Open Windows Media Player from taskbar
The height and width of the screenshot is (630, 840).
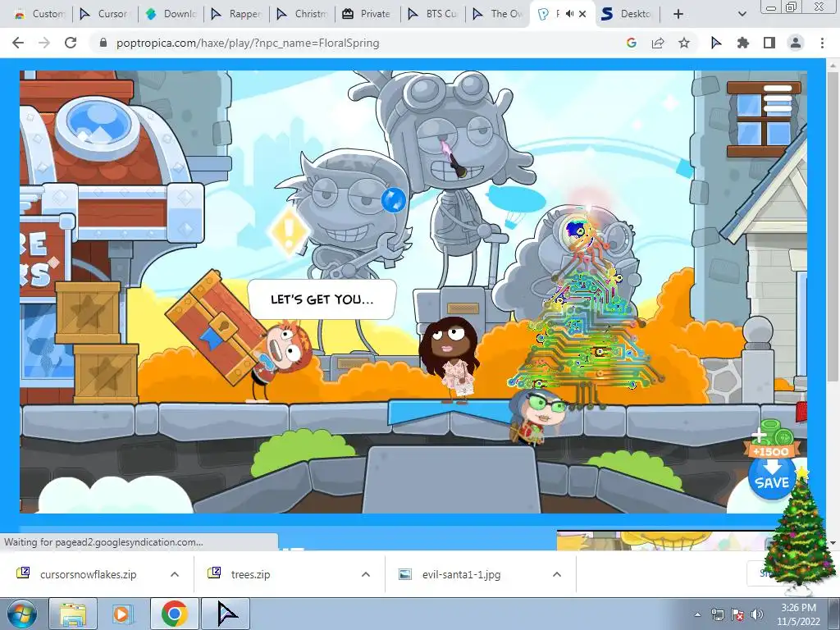[x=123, y=614]
